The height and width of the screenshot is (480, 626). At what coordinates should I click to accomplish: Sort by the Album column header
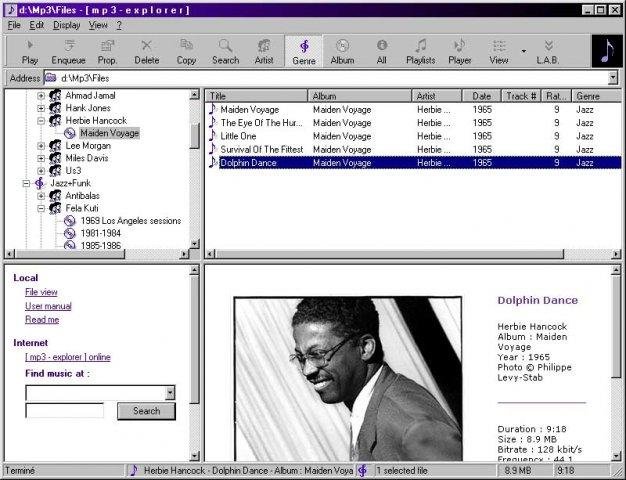[x=360, y=96]
